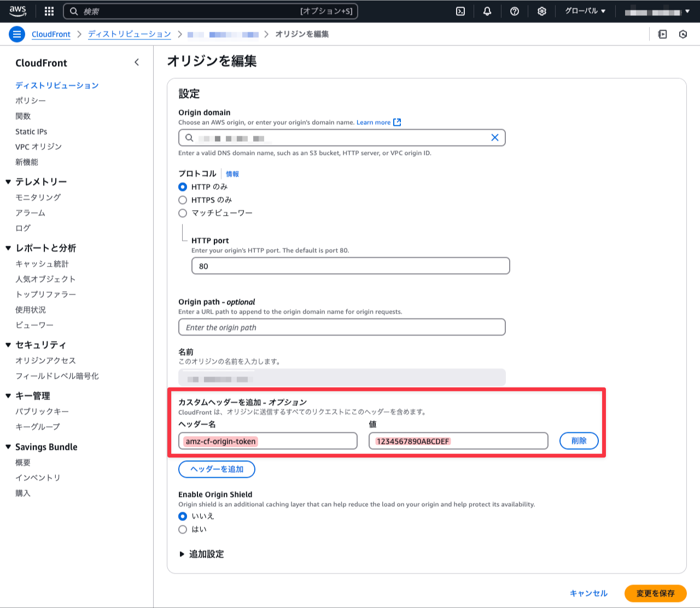Open the external link icon beside Learn more
The width and height of the screenshot is (700, 608).
click(397, 122)
